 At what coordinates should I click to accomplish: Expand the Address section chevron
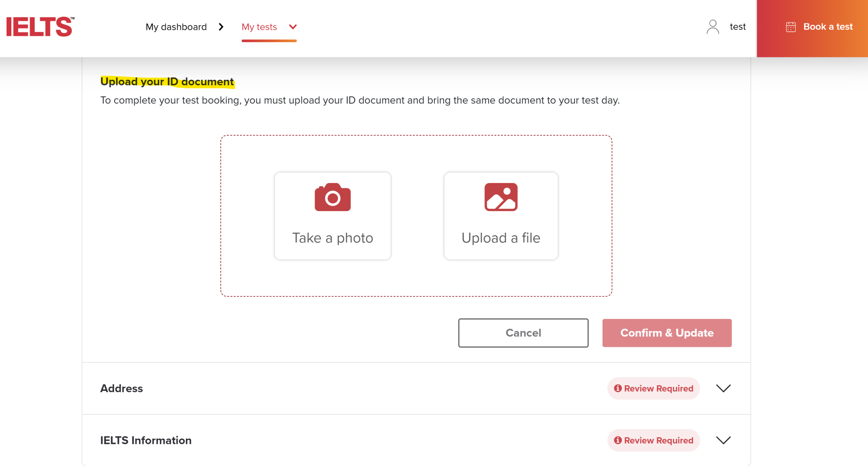pyautogui.click(x=723, y=388)
